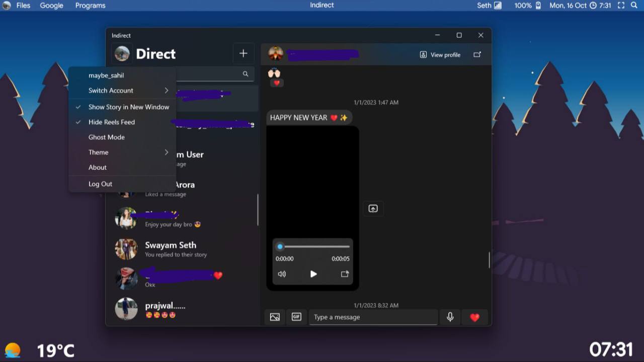
Task: Expand the Theme submenu
Action: click(122, 152)
